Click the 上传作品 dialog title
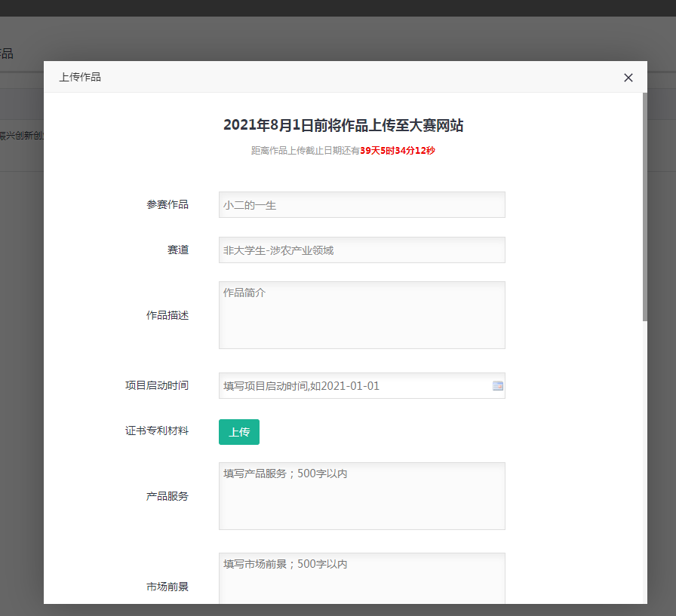Screen dimensions: 676x616 80,77
